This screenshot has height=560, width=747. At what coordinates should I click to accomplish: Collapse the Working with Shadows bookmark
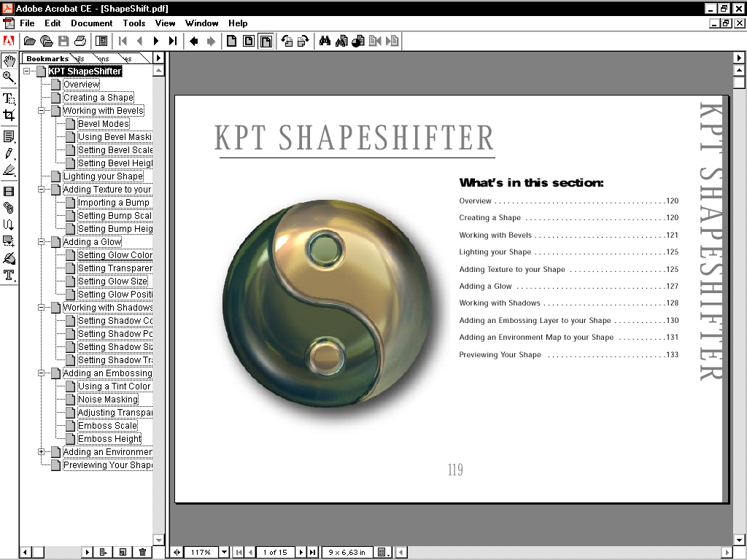[42, 307]
